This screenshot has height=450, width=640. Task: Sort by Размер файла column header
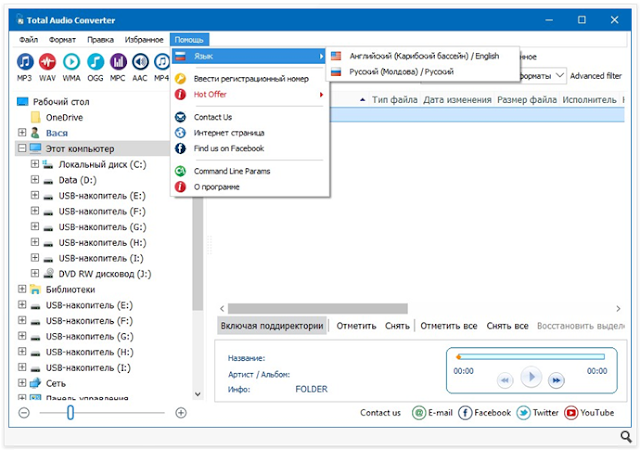click(x=527, y=100)
